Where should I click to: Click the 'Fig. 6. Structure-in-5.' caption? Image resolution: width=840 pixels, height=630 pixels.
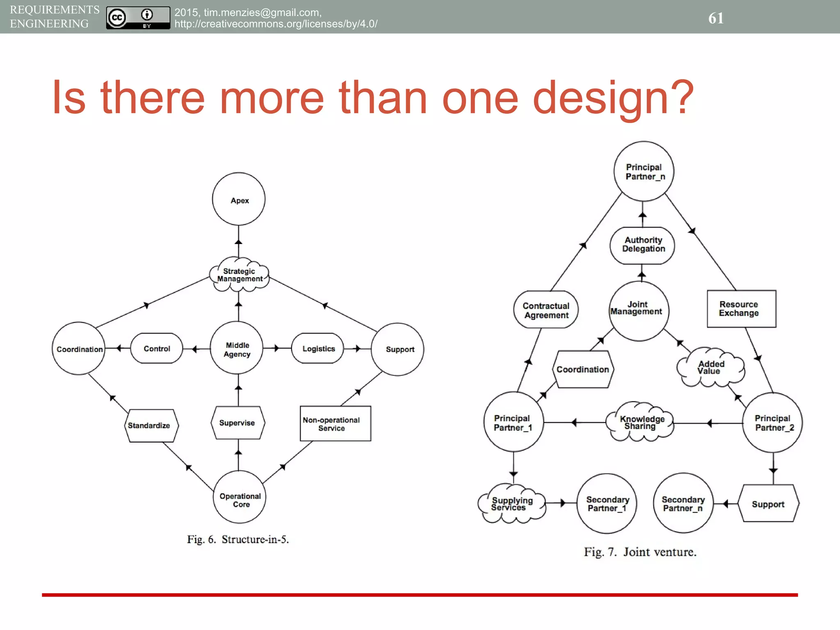(238, 539)
